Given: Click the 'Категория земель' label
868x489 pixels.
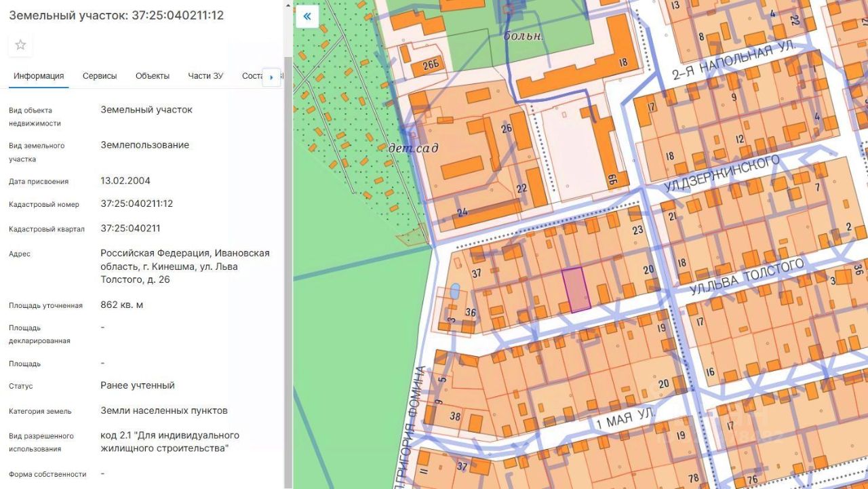Looking at the screenshot, I should tap(40, 412).
